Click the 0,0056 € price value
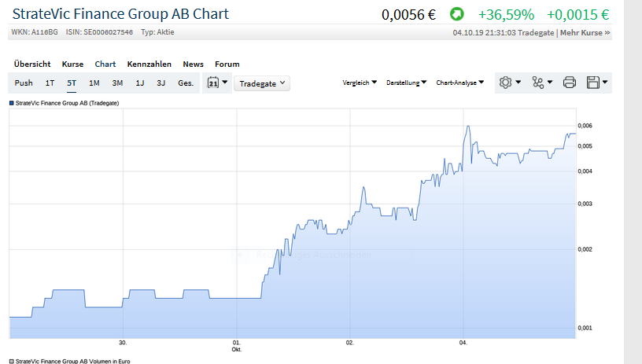Image resolution: width=642 pixels, height=364 pixels. point(408,15)
